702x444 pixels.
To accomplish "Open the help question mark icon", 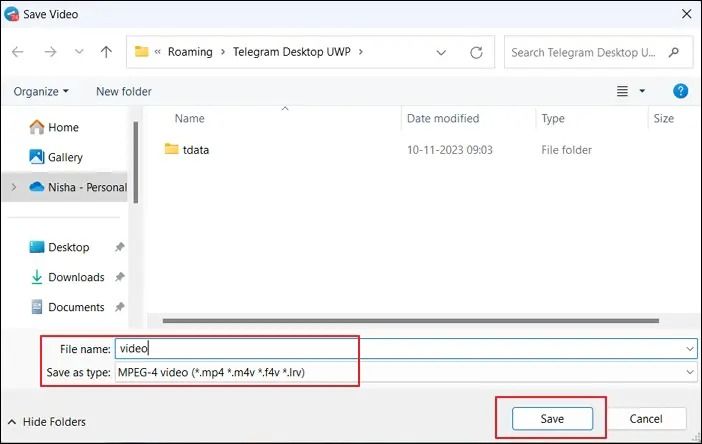I will click(681, 91).
